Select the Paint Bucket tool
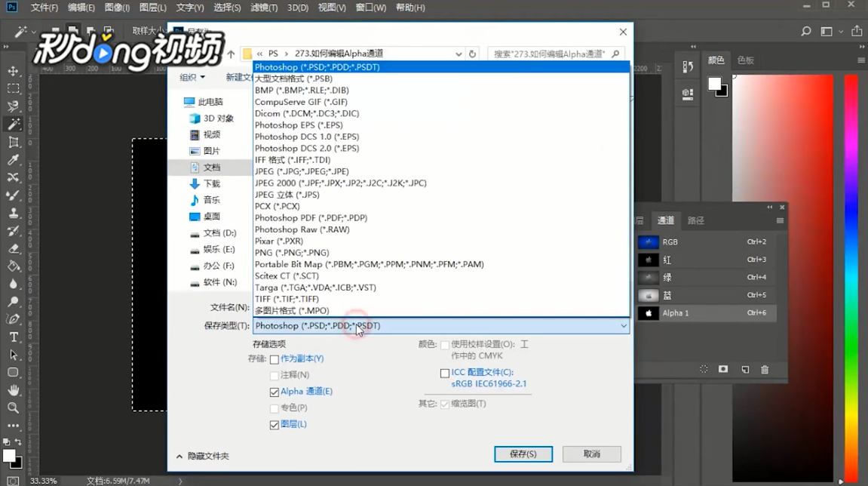Image resolution: width=868 pixels, height=486 pixels. click(14, 266)
